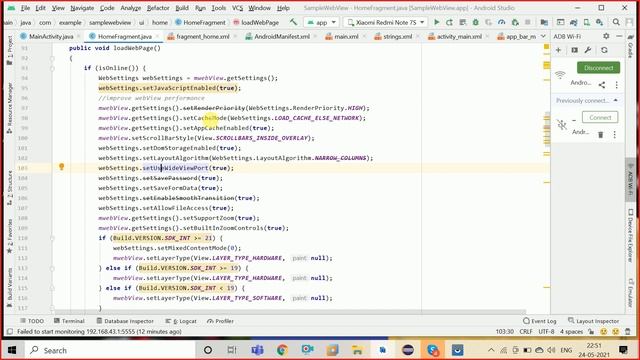
Task: Open the Gradle tool window on right strip
Action: coord(631,47)
